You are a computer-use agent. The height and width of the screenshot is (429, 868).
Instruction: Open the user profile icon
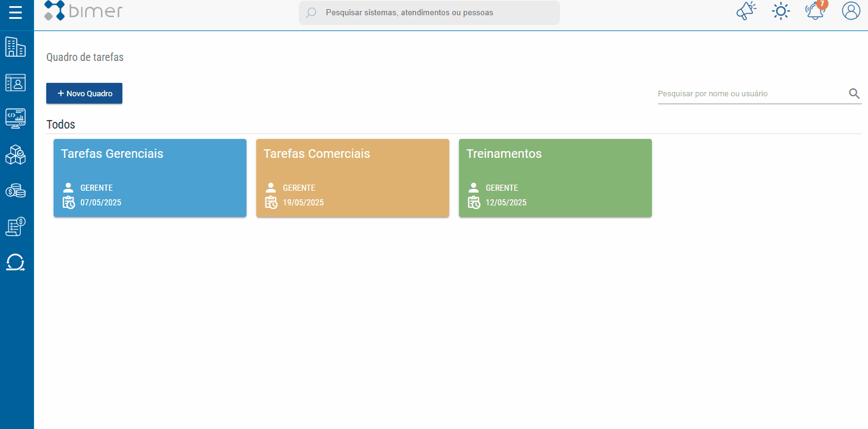pyautogui.click(x=850, y=10)
